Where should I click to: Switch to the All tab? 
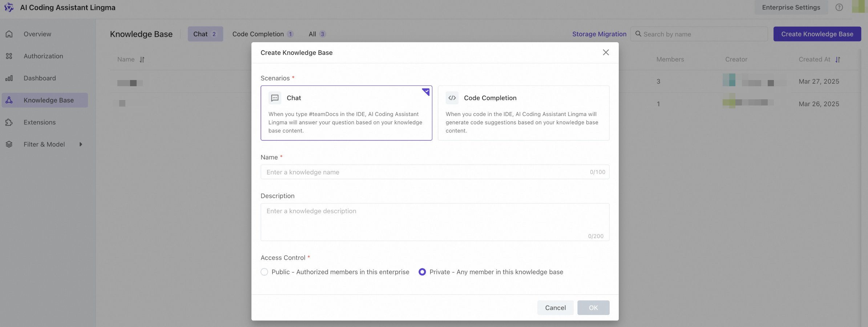click(x=317, y=34)
